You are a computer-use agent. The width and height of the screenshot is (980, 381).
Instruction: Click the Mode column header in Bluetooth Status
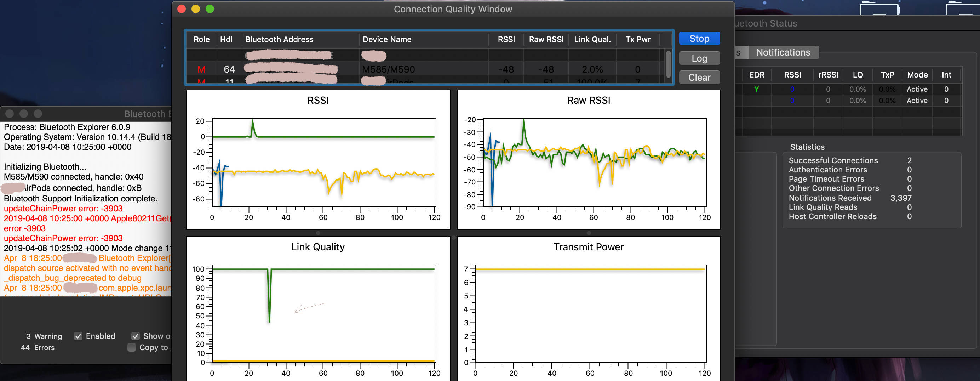pyautogui.click(x=917, y=75)
